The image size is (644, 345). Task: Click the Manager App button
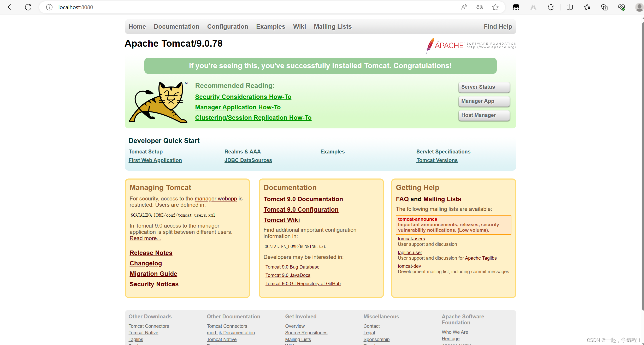pyautogui.click(x=484, y=101)
